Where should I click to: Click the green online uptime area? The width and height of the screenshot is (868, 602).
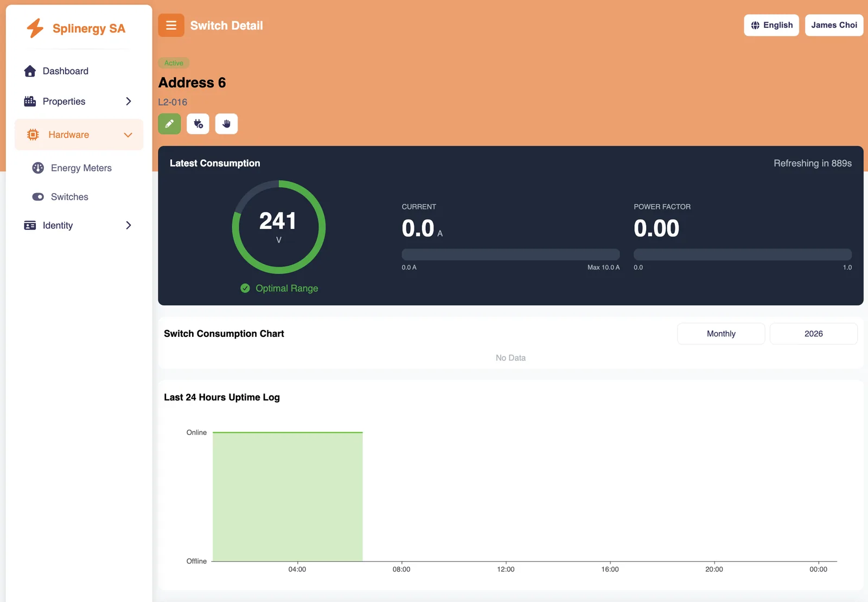point(288,496)
